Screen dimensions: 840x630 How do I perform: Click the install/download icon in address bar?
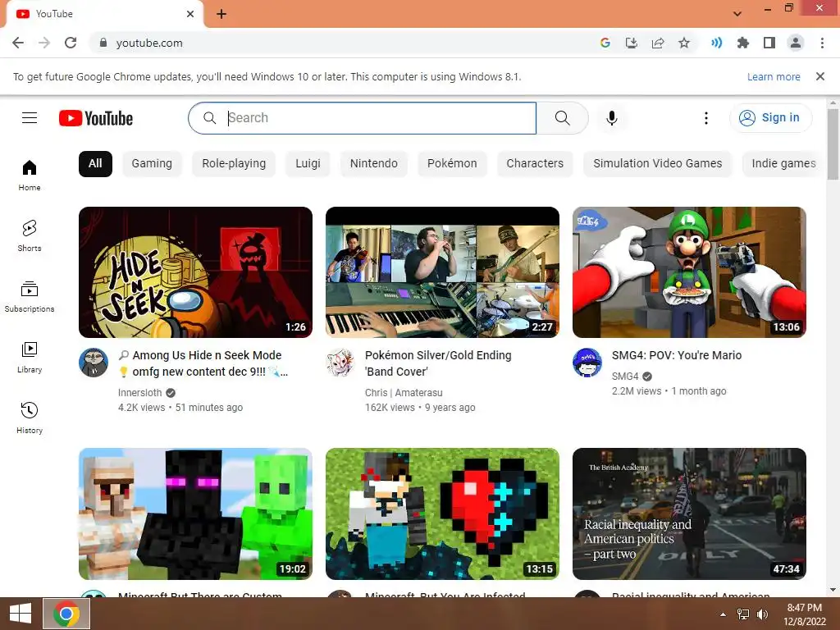coord(632,43)
